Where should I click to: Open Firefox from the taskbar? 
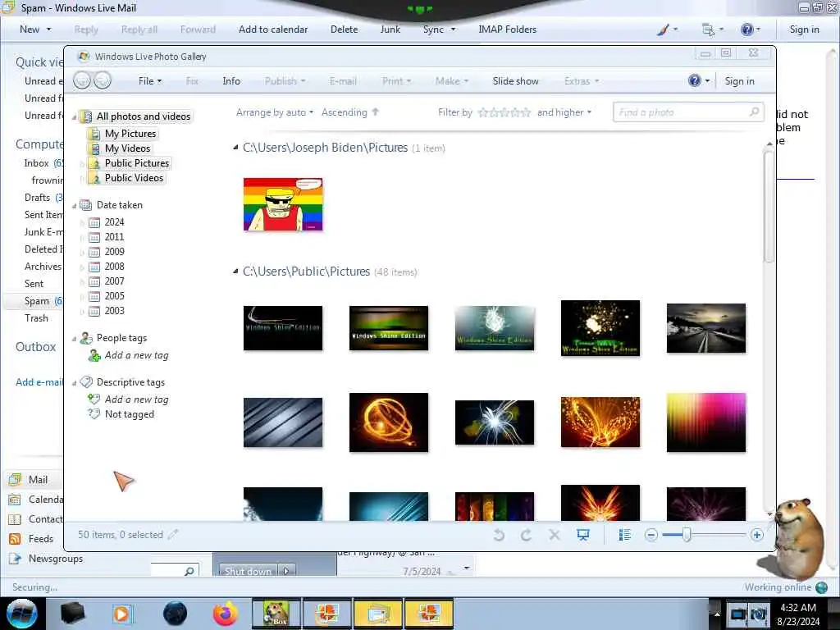[x=225, y=614]
